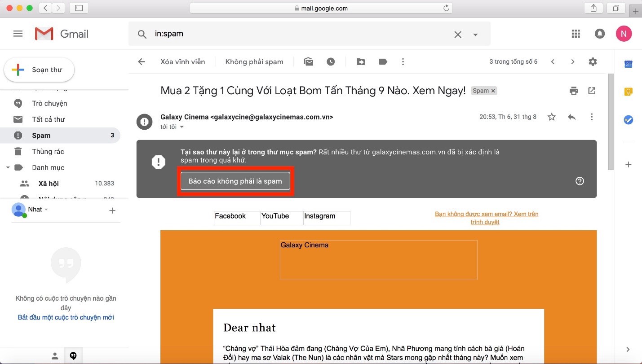This screenshot has width=642, height=364.
Task: Click the message vertical scrollbar
Action: pos(611,122)
